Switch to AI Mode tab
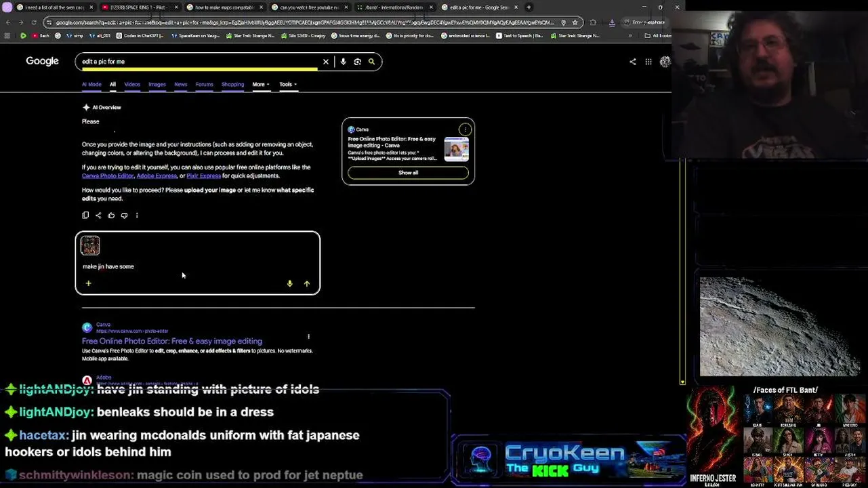 point(91,85)
